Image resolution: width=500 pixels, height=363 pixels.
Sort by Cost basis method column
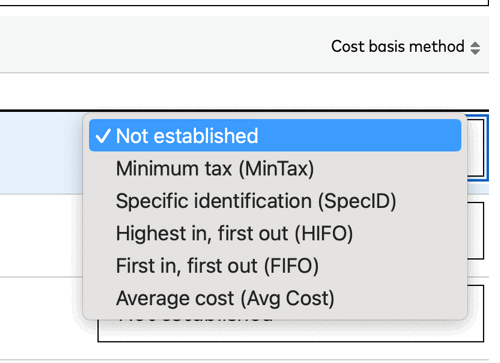click(475, 48)
